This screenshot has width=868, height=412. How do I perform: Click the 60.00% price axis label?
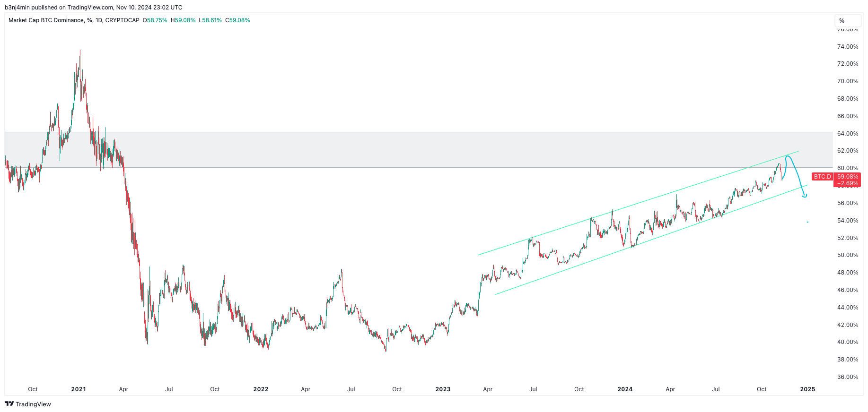coord(848,168)
